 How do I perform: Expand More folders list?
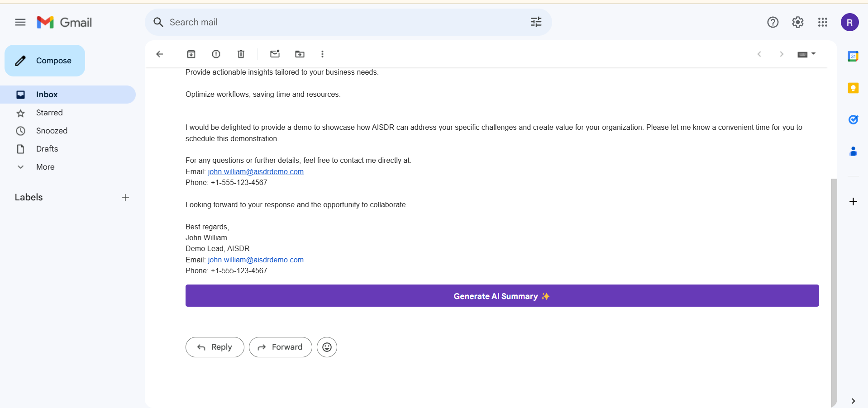68,167
